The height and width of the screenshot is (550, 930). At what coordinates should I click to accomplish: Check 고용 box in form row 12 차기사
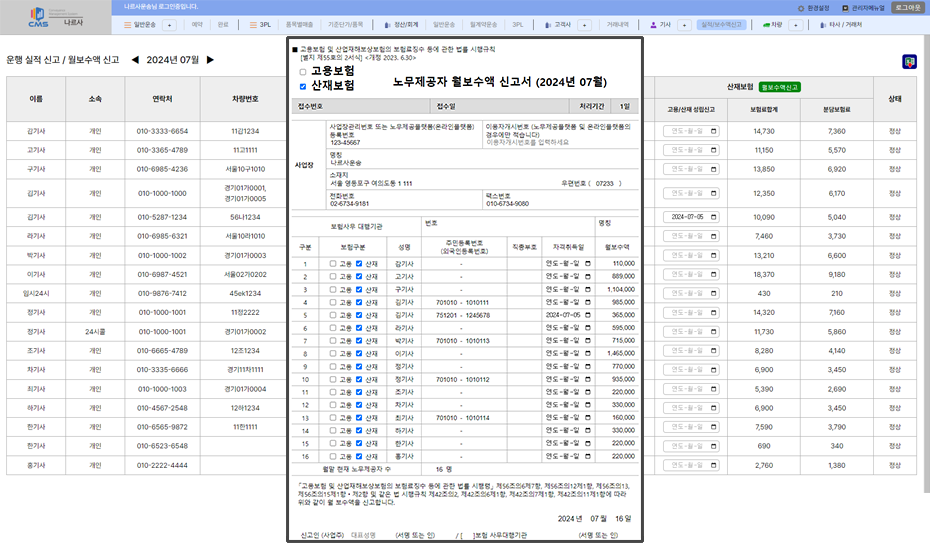click(333, 405)
